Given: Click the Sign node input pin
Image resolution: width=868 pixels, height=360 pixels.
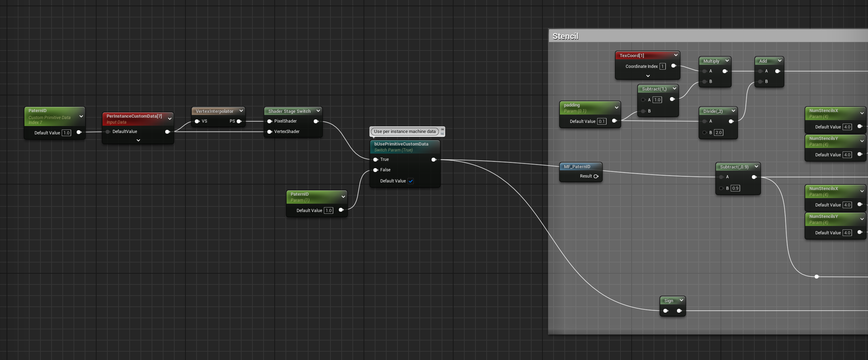Looking at the screenshot, I should click(x=666, y=311).
